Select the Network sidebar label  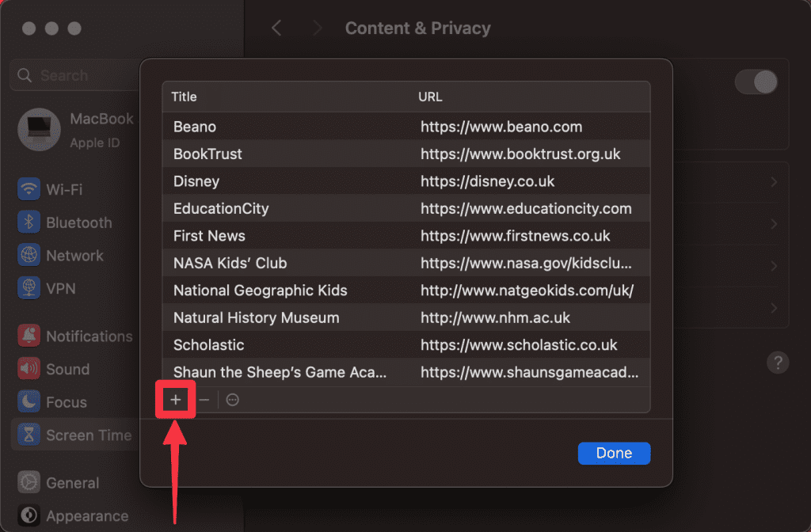[75, 256]
